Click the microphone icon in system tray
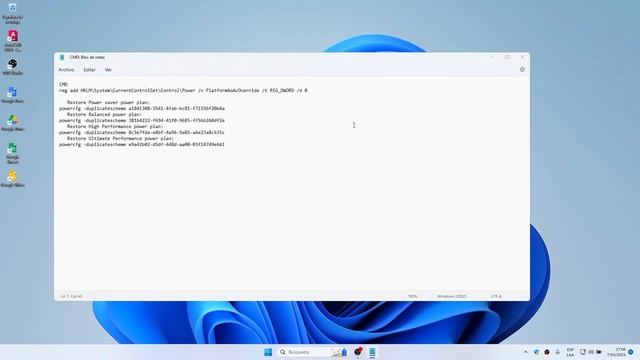 pyautogui.click(x=557, y=352)
